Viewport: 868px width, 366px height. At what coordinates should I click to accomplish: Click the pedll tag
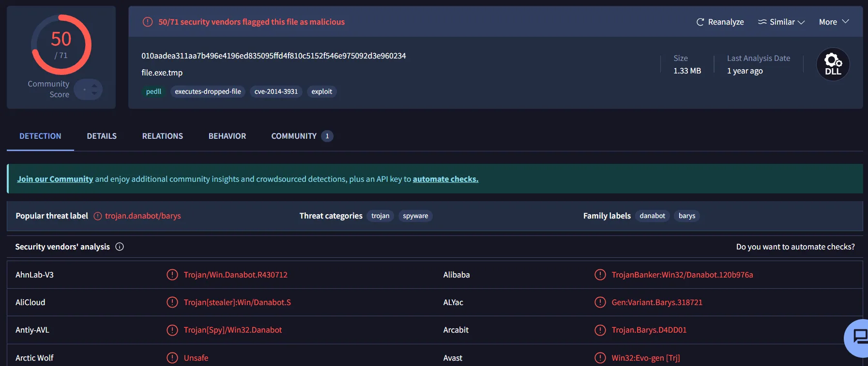coord(153,92)
